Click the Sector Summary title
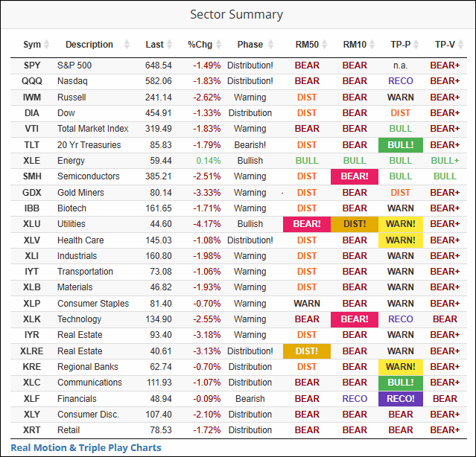Viewport: 476px width, 457px height. (x=237, y=14)
